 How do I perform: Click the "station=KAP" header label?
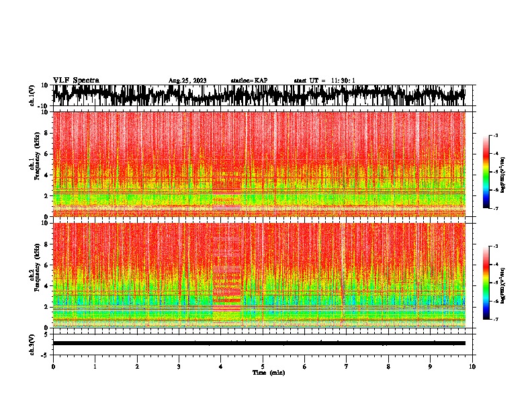point(249,81)
